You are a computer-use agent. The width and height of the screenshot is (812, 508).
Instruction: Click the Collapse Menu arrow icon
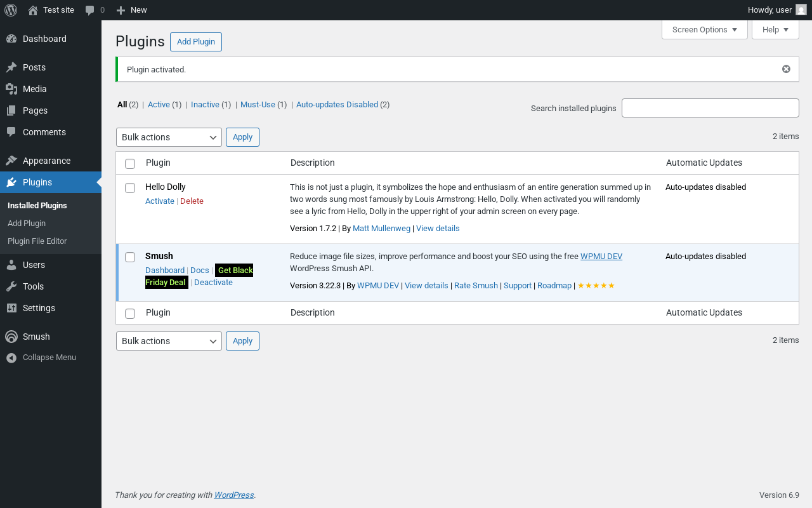click(x=11, y=358)
